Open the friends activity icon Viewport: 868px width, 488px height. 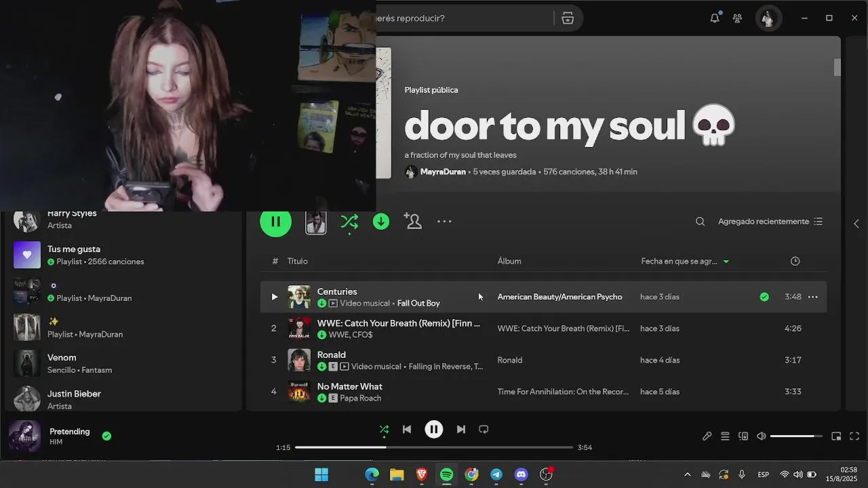click(x=737, y=18)
